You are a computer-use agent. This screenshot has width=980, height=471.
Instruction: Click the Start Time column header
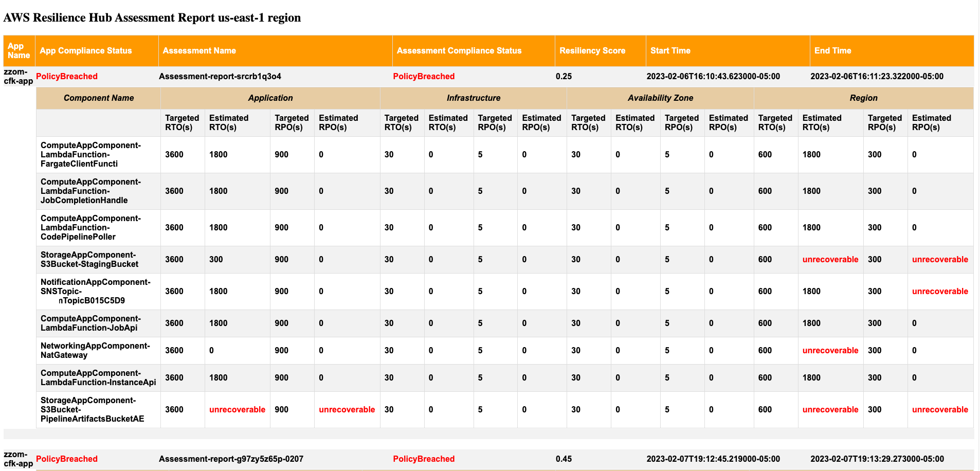click(x=728, y=51)
